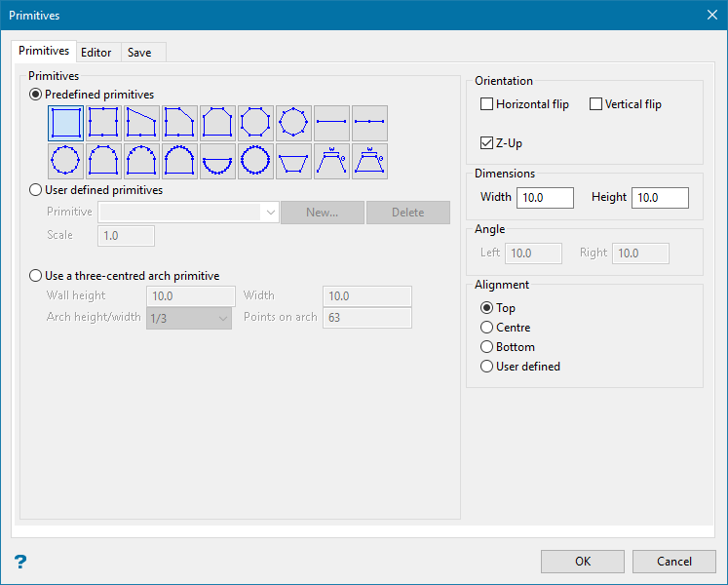728x585 pixels.
Task: Select User defined primitives radio button
Action: point(37,190)
